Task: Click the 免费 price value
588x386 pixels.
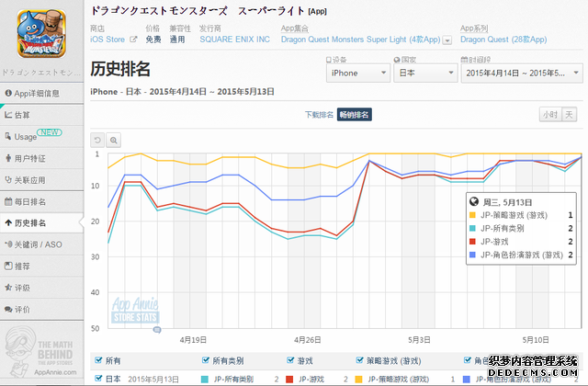Action: pos(153,39)
